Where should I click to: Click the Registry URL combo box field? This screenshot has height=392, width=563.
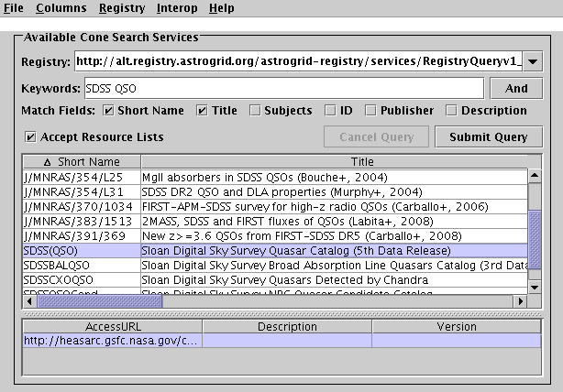coord(299,61)
